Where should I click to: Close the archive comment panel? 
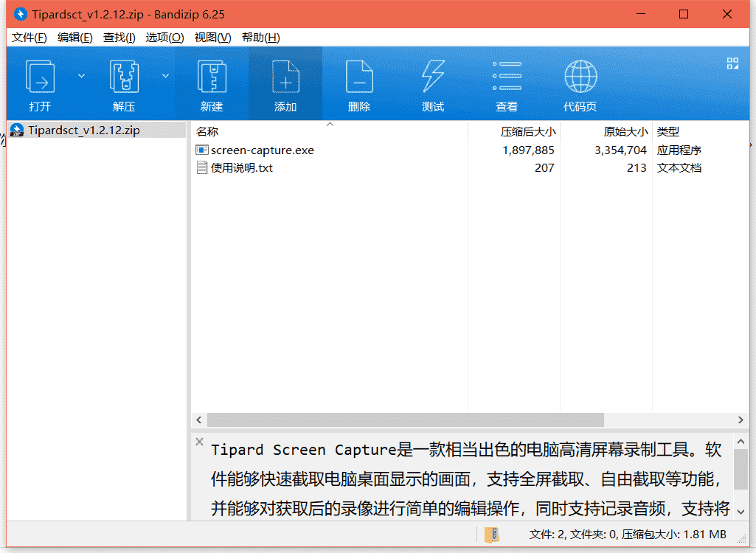pyautogui.click(x=200, y=441)
